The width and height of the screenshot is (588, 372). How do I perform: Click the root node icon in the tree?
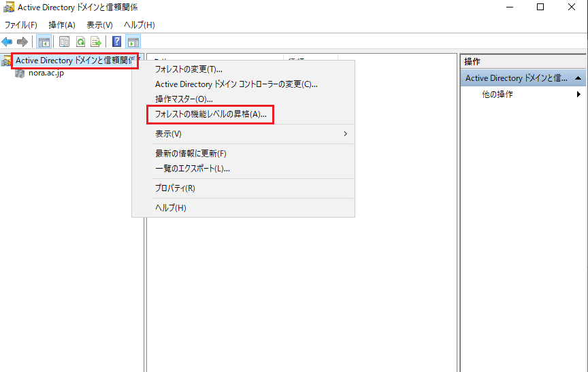[x=6, y=61]
